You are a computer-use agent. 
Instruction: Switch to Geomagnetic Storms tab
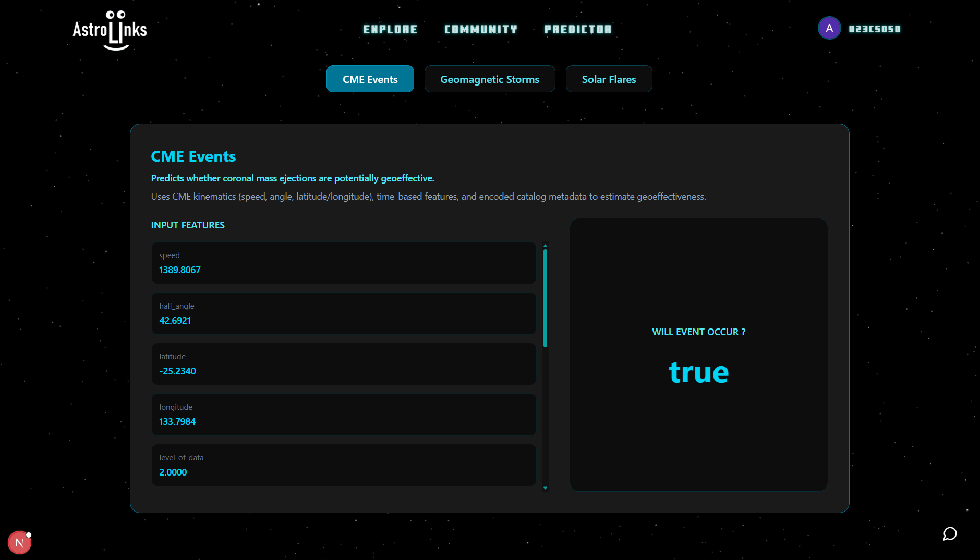(490, 79)
